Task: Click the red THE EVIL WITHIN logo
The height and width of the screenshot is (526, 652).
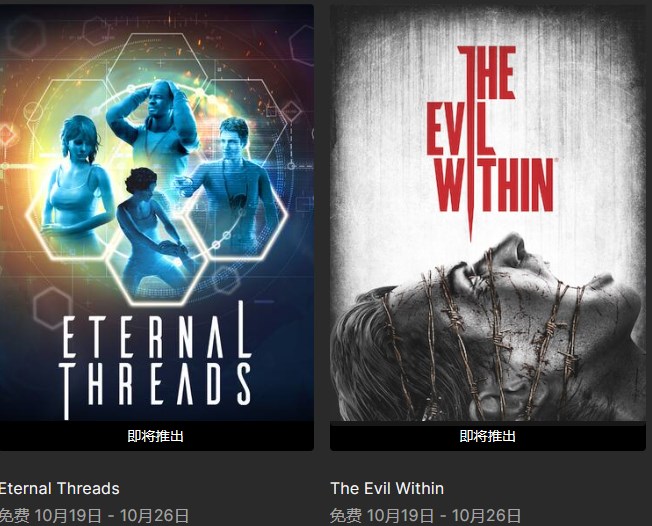Action: click(490, 141)
